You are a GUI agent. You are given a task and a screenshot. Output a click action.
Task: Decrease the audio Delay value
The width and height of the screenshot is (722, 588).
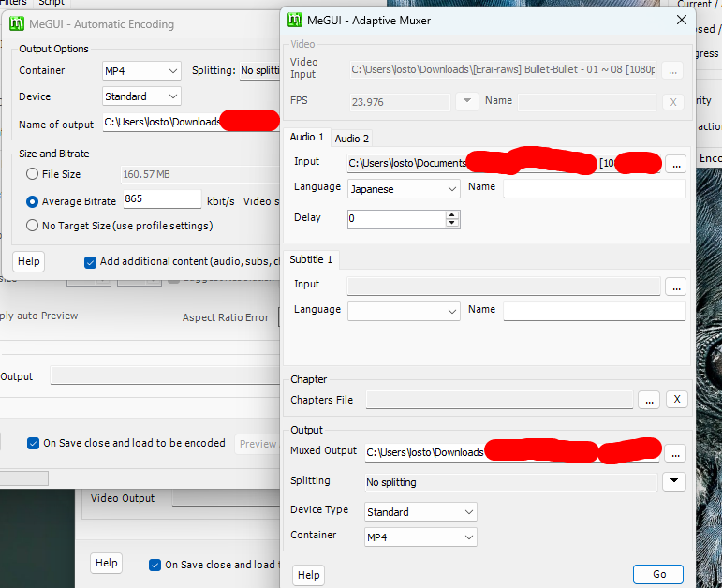[452, 223]
